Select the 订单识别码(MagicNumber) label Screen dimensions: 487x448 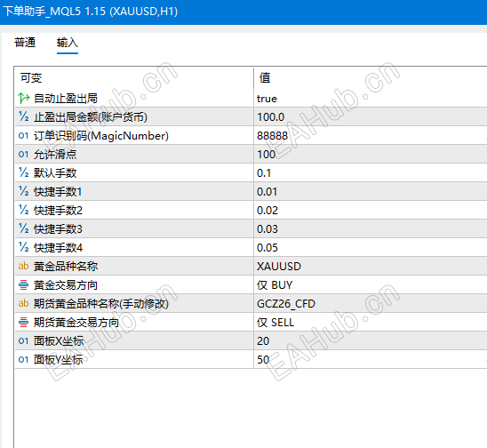[101, 136]
